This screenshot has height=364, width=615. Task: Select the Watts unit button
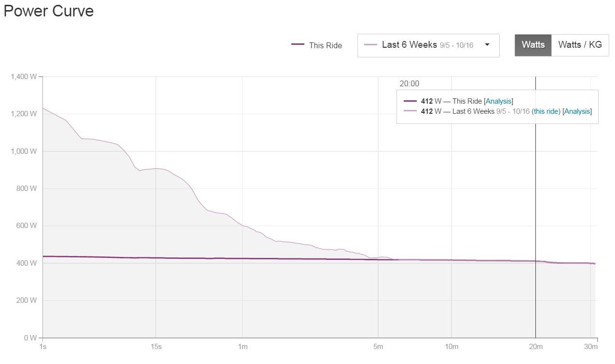533,45
